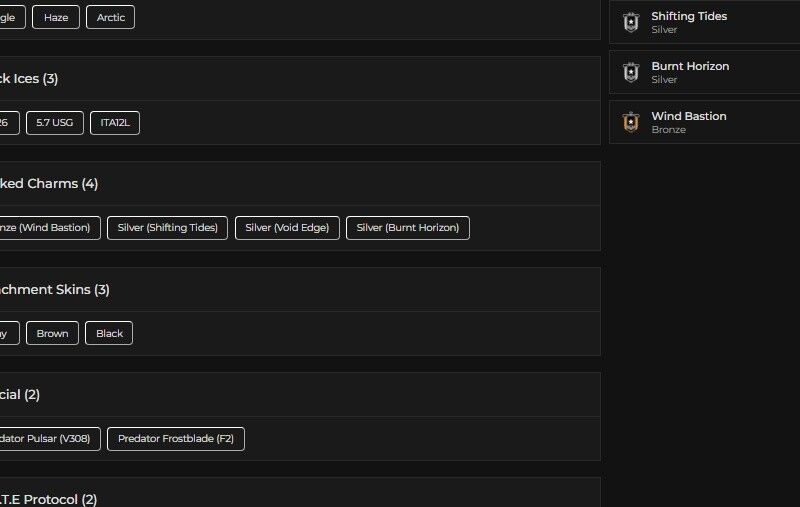Choose the Black attachment skin tag
This screenshot has height=507, width=800.
109,333
